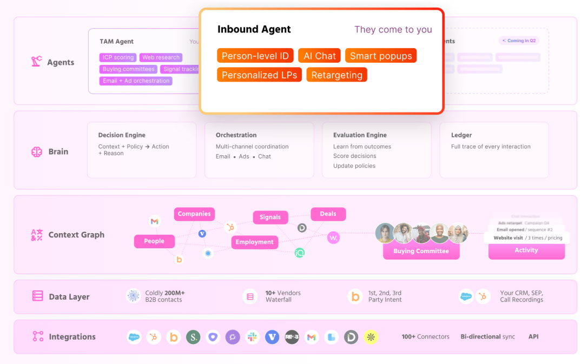Click the Salesforce icon in Integrations row
This screenshot has width=588, height=364.
click(134, 337)
